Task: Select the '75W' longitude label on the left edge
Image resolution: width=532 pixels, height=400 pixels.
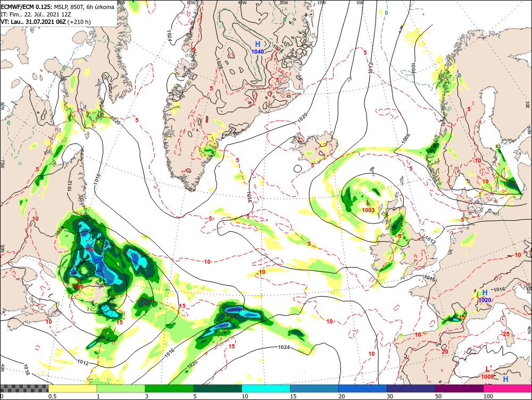Action: pyautogui.click(x=3, y=164)
